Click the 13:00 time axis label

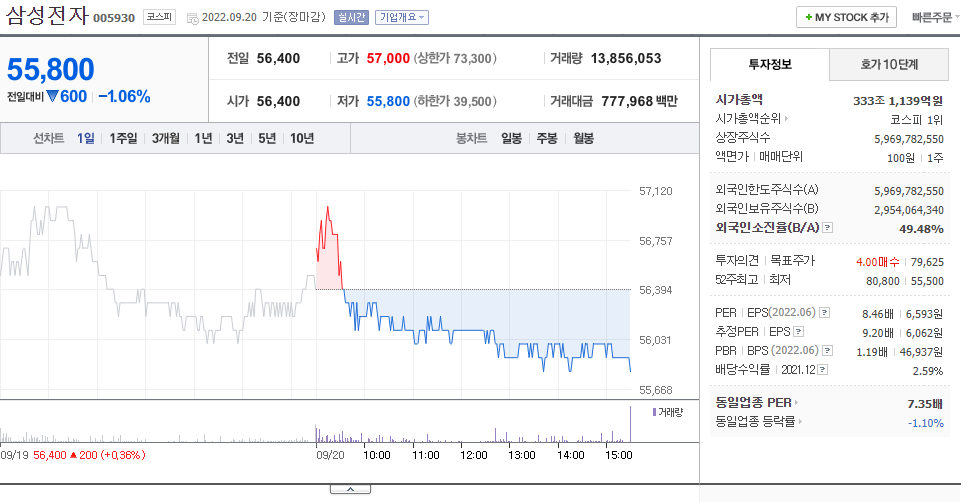(521, 455)
